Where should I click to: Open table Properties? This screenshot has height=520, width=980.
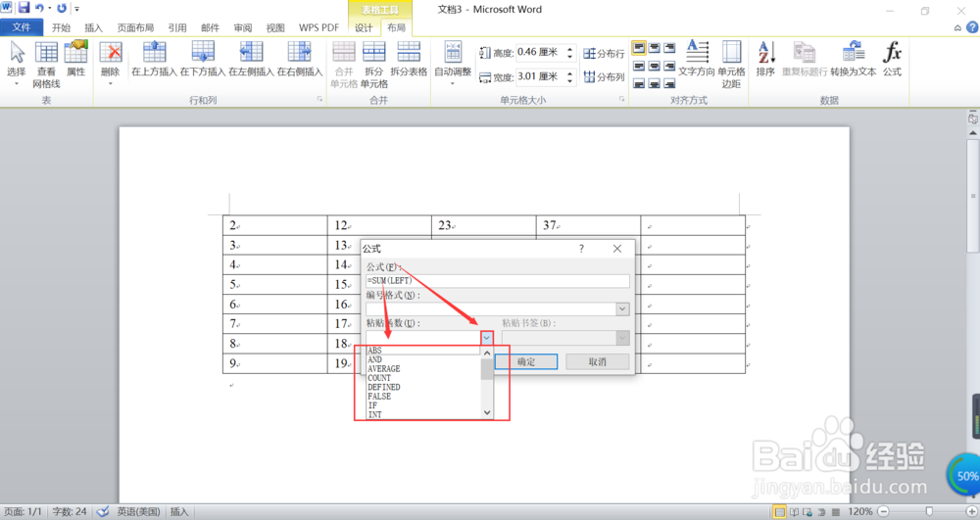pyautogui.click(x=75, y=60)
